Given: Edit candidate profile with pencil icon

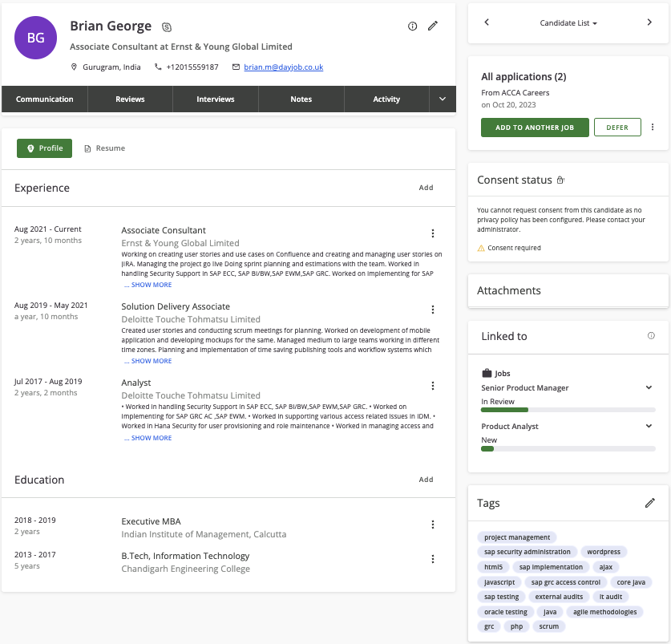Looking at the screenshot, I should (x=433, y=26).
